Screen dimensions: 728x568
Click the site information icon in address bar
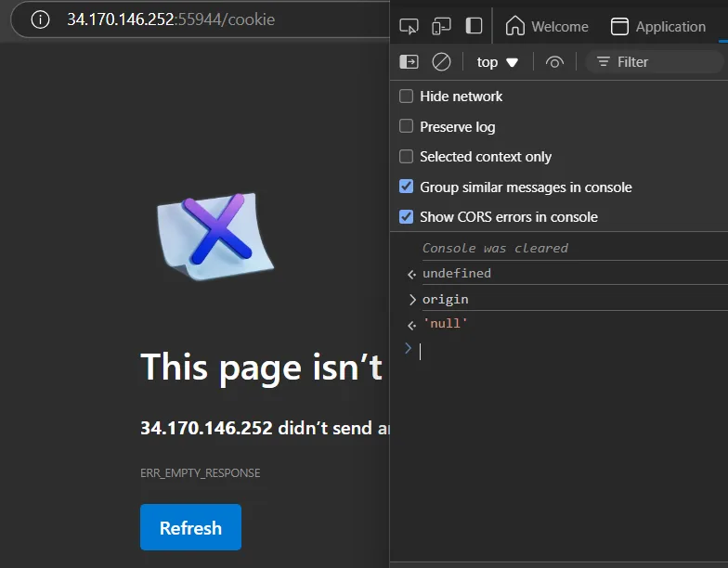pyautogui.click(x=41, y=19)
